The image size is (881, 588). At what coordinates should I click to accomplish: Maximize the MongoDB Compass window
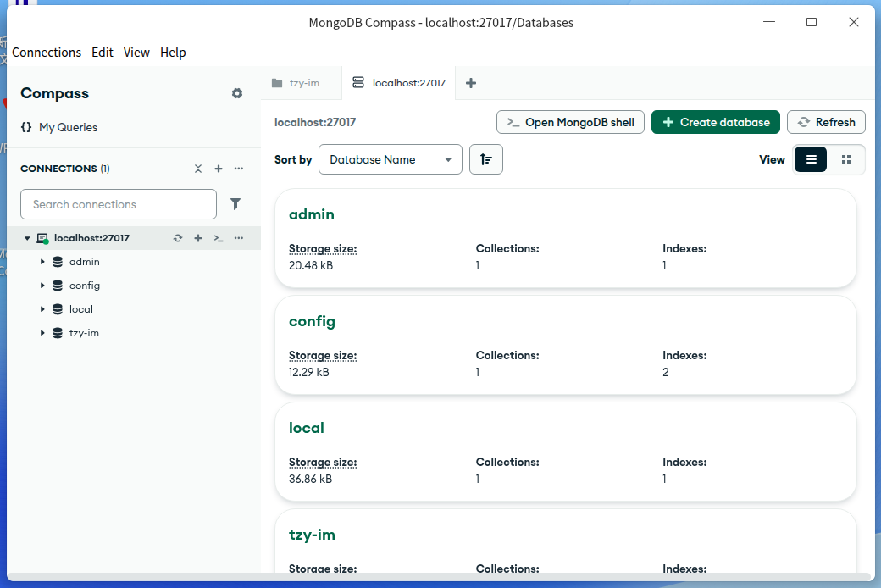coord(812,23)
